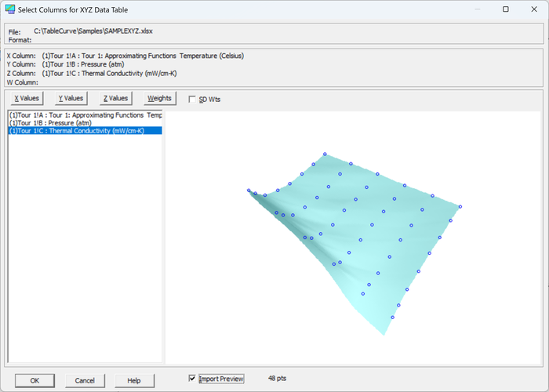549x392 pixels.
Task: Close the Select Columns dialog window
Action: click(x=534, y=9)
